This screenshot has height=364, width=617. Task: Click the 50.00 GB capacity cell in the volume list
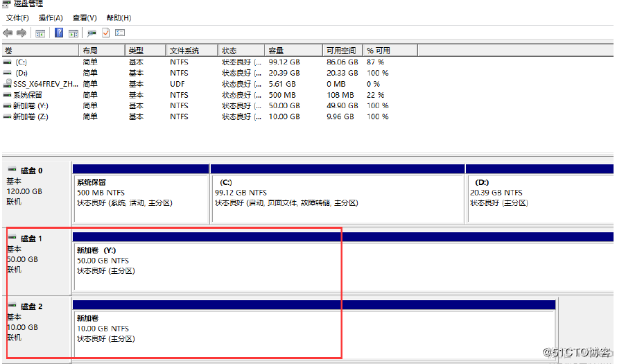(x=284, y=106)
